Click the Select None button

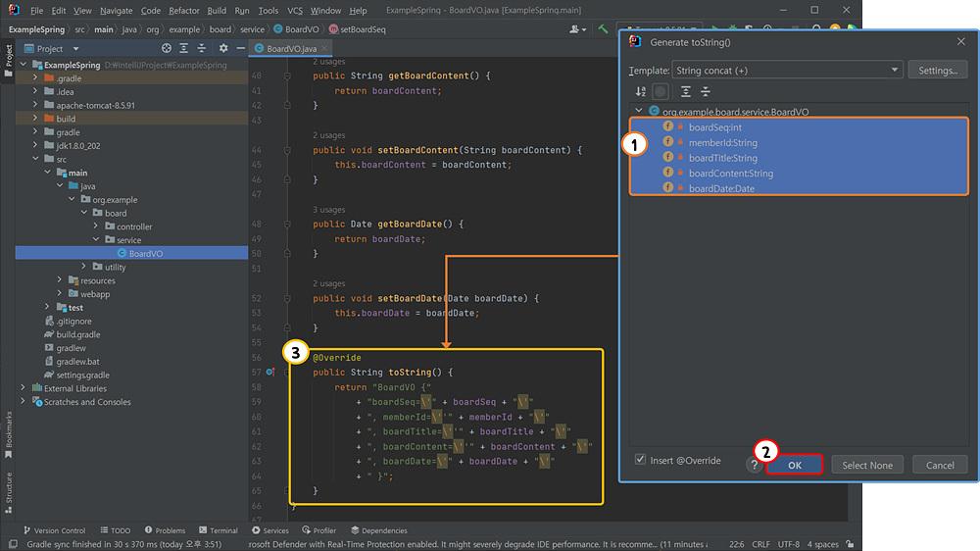(867, 466)
